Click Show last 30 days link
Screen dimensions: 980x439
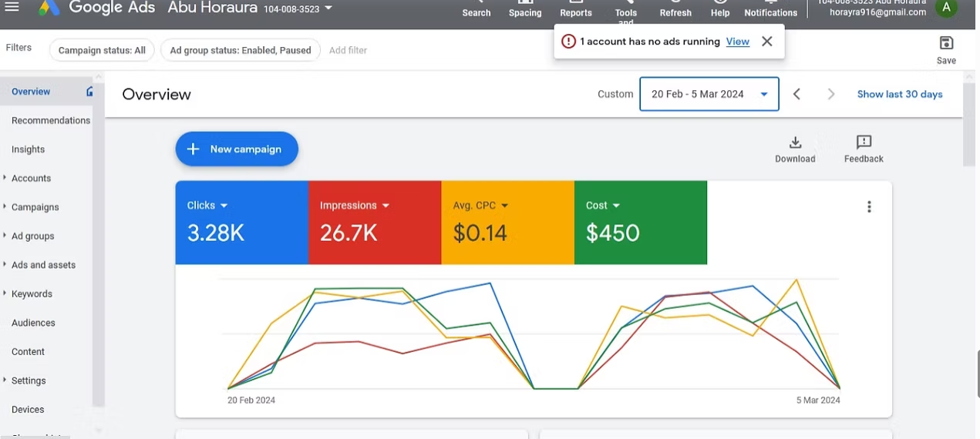pyautogui.click(x=899, y=94)
